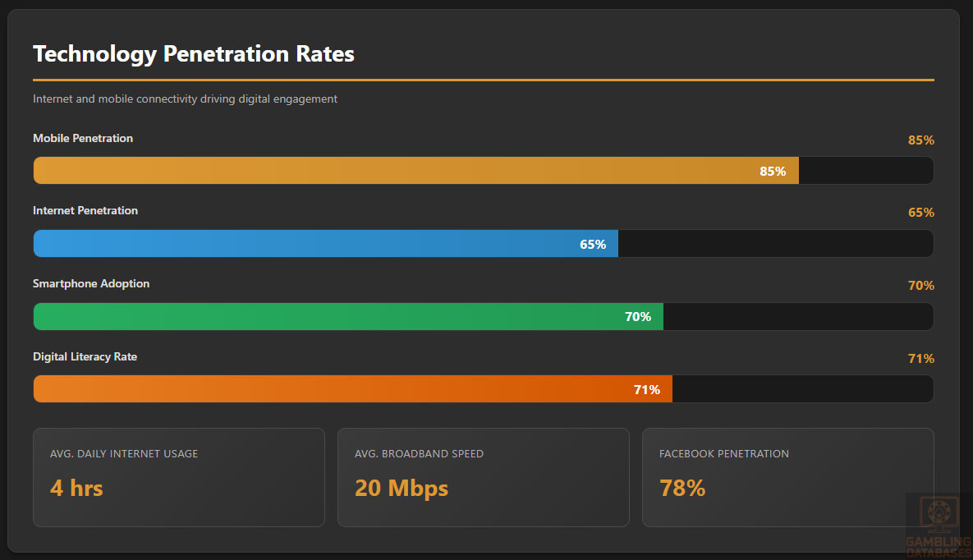Select the Mobile Penetration label

click(x=83, y=138)
